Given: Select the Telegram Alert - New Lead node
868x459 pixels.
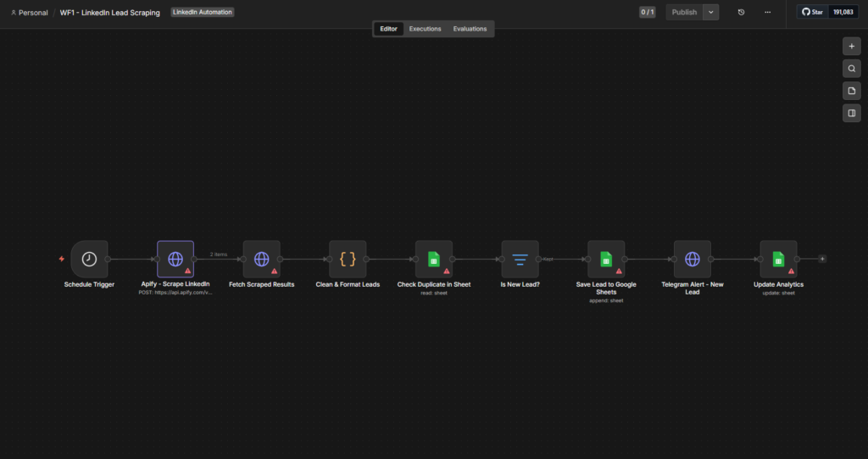Looking at the screenshot, I should (693, 259).
